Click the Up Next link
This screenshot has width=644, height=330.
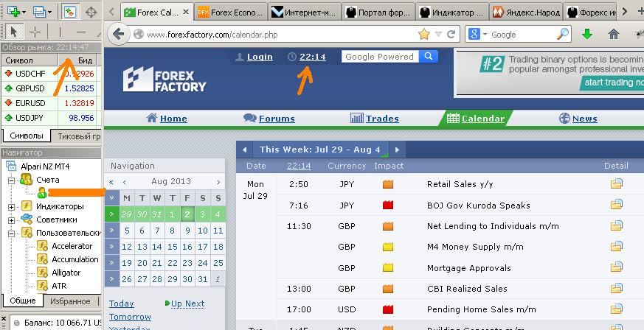pyautogui.click(x=187, y=303)
